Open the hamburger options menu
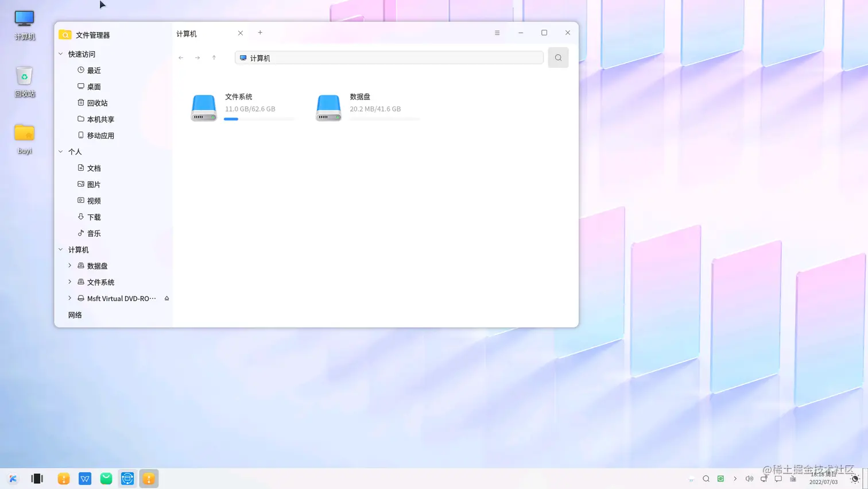 (497, 33)
